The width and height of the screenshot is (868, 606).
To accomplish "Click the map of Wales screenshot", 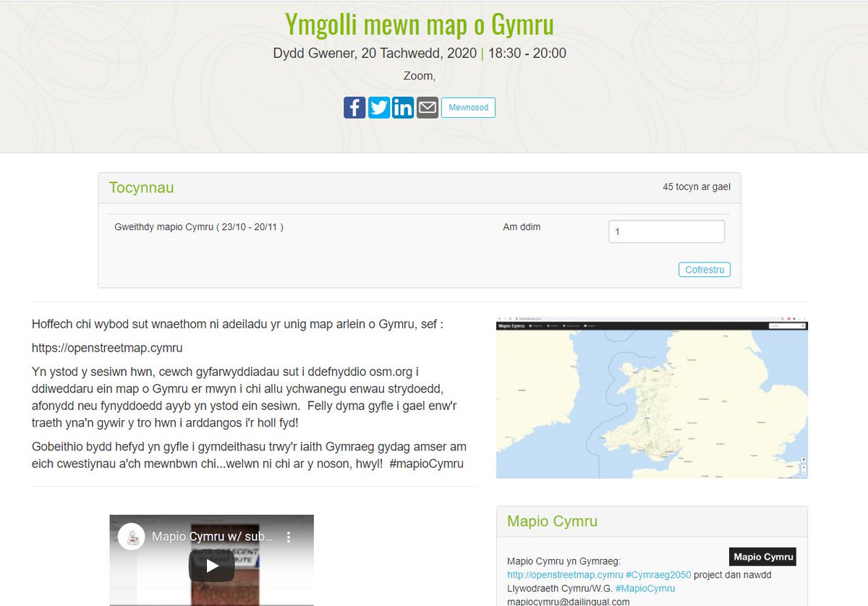I will click(x=651, y=398).
